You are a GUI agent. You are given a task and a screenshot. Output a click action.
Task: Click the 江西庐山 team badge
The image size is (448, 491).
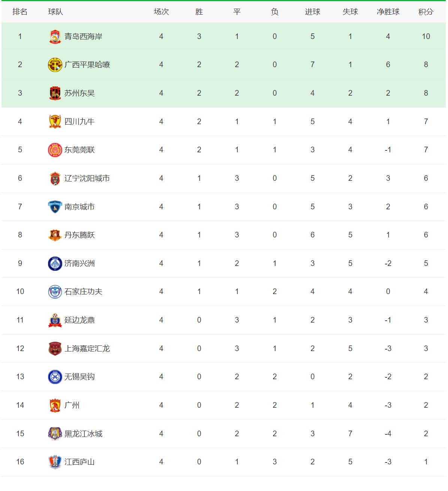click(x=55, y=462)
